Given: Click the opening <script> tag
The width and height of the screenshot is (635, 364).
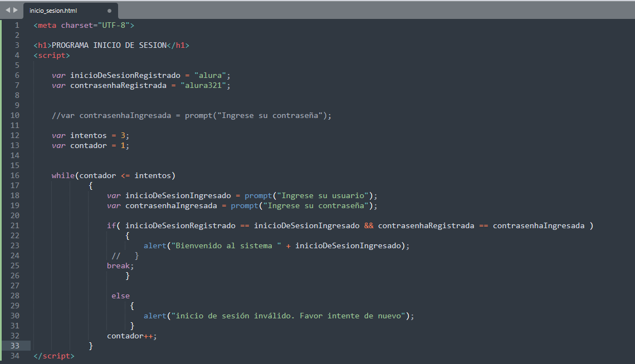Looking at the screenshot, I should 52,56.
